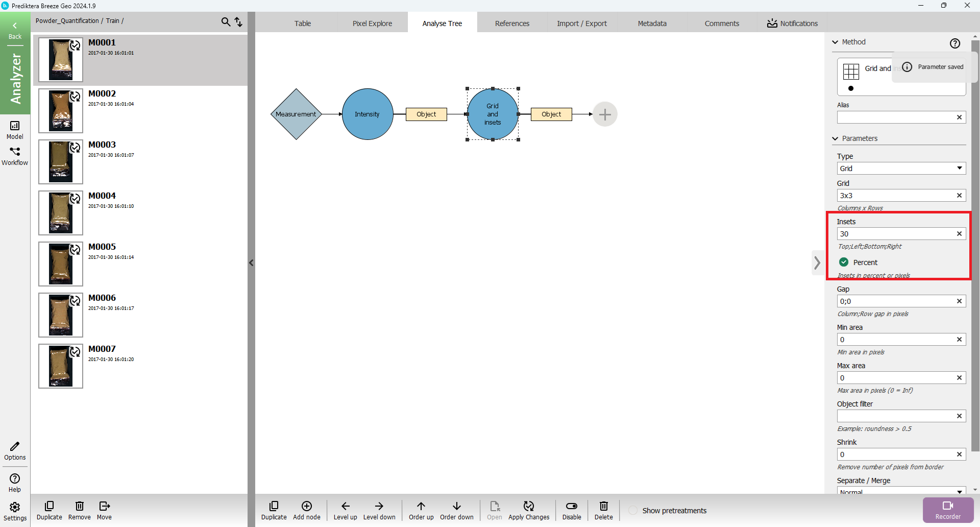
Task: Click the Add node icon
Action: 306,506
